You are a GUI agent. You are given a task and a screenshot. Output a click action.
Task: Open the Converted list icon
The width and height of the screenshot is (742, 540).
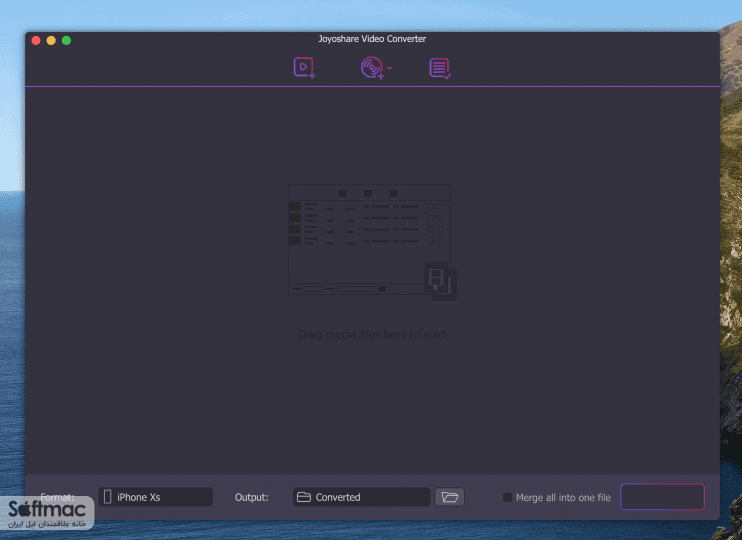pyautogui.click(x=440, y=68)
